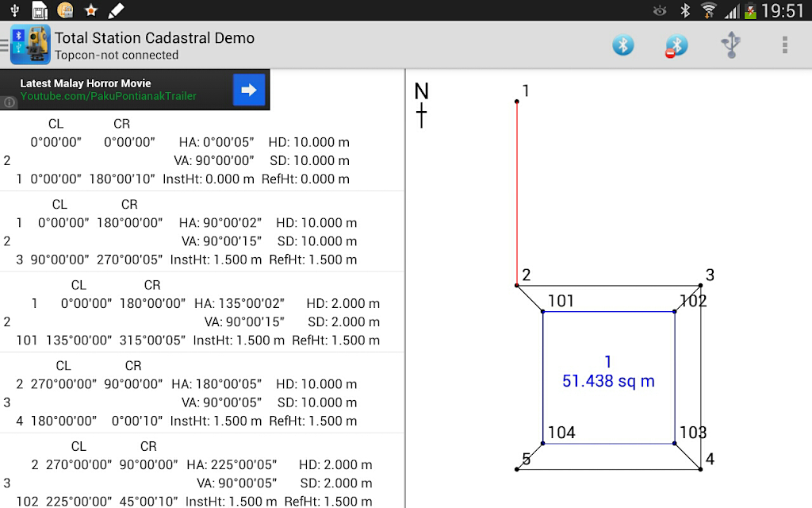The height and width of the screenshot is (508, 812).
Task: Open the Latest Malay Horror Movie ad
Action: coord(111,90)
